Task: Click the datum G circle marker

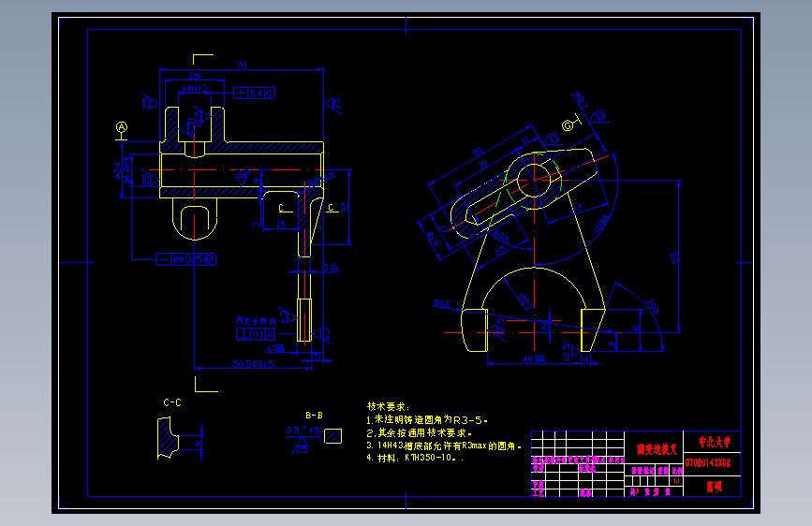Action: point(568,125)
